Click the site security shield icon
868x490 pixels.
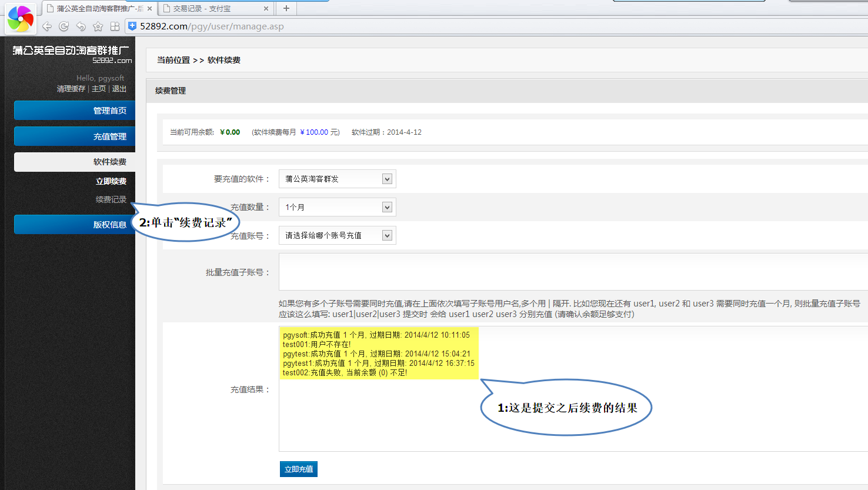[132, 26]
